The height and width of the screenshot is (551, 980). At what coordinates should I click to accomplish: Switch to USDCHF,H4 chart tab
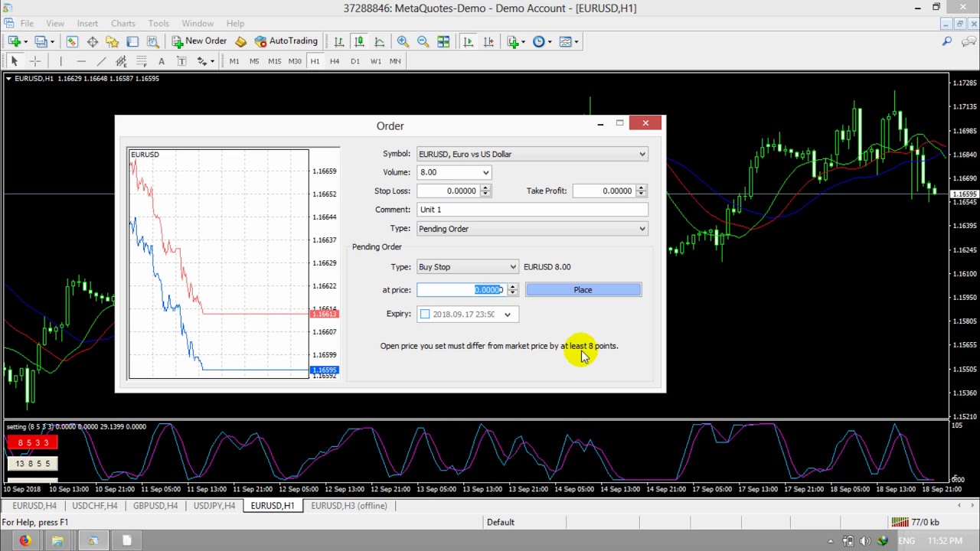click(95, 506)
